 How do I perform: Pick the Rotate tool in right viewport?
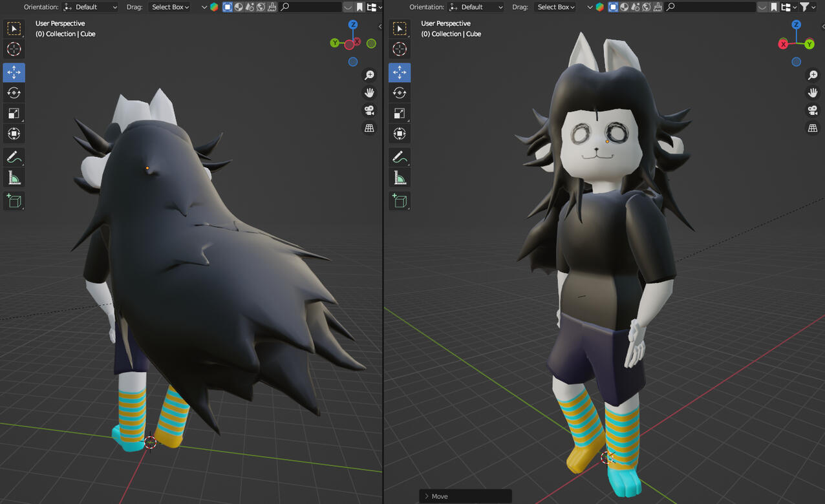click(x=400, y=92)
